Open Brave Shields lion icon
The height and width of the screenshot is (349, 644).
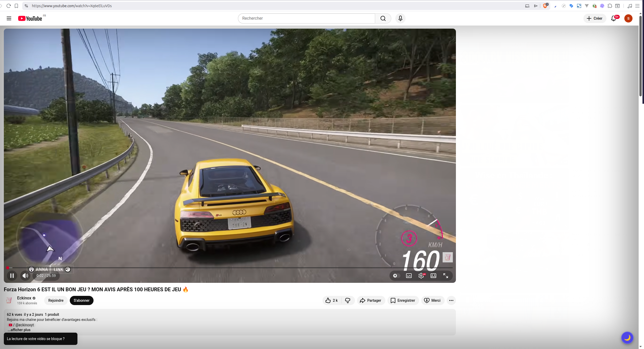point(545,6)
